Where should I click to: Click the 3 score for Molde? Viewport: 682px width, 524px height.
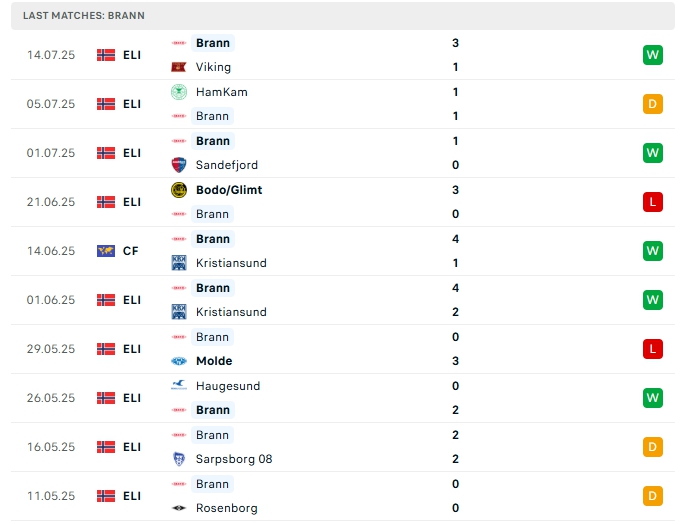click(455, 361)
